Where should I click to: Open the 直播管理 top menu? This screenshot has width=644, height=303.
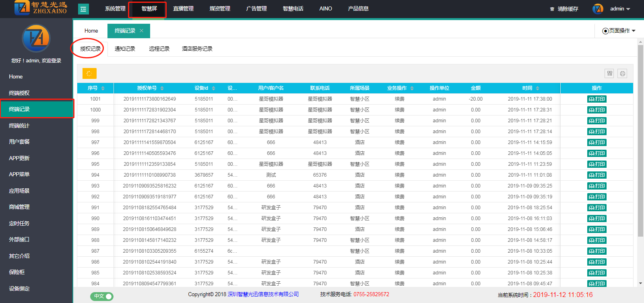pos(183,8)
